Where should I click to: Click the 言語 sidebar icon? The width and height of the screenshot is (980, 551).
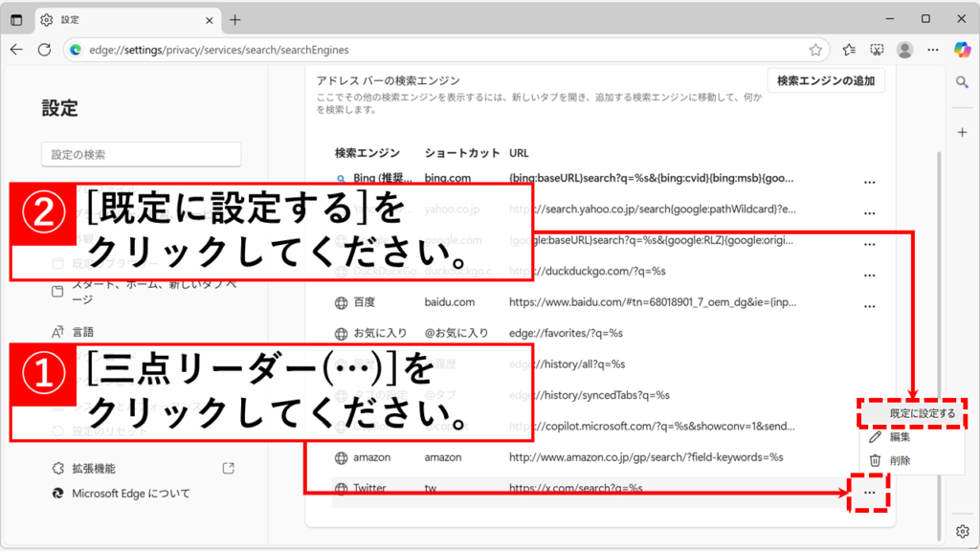point(57,332)
